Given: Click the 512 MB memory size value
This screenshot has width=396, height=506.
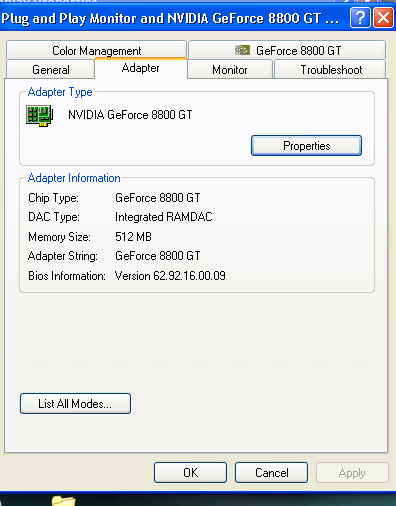Looking at the screenshot, I should [133, 237].
